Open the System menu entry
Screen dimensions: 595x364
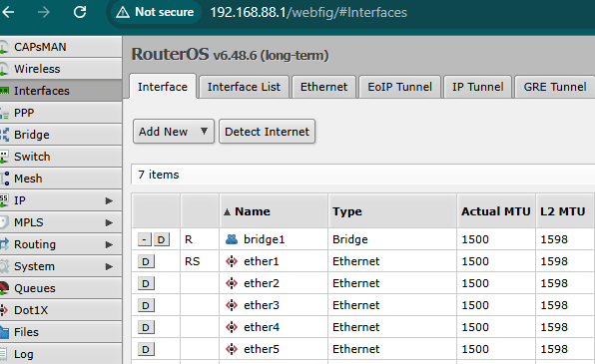[x=61, y=266]
